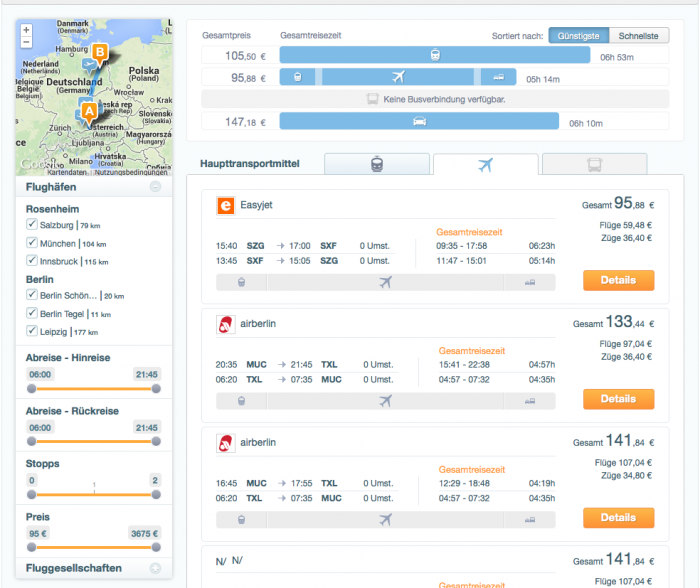
Task: Select Günstigste sort option
Action: click(577, 35)
